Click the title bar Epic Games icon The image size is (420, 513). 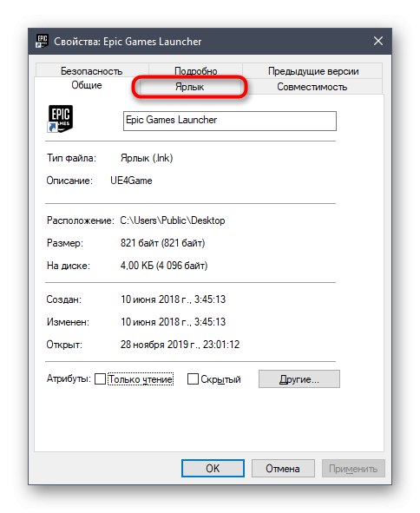pos(42,41)
